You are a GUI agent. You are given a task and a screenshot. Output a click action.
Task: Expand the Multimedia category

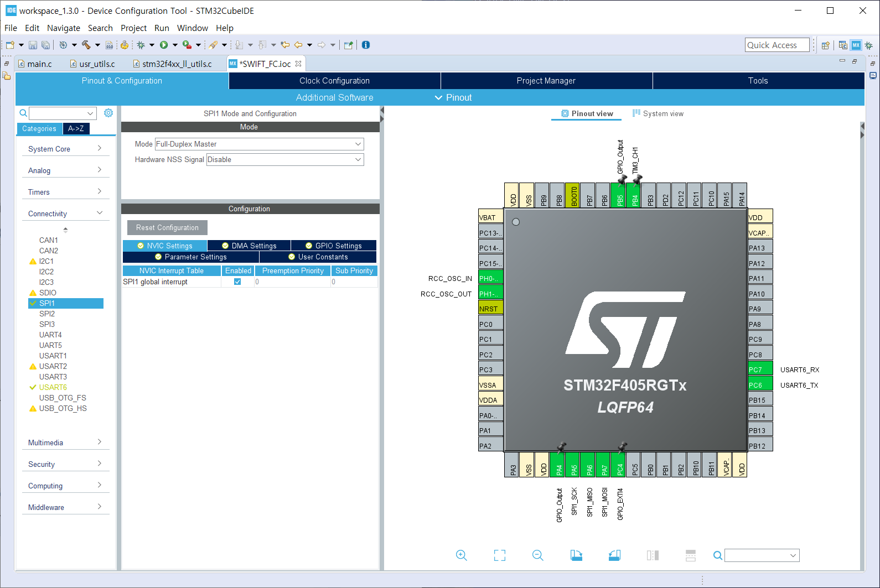(65, 443)
